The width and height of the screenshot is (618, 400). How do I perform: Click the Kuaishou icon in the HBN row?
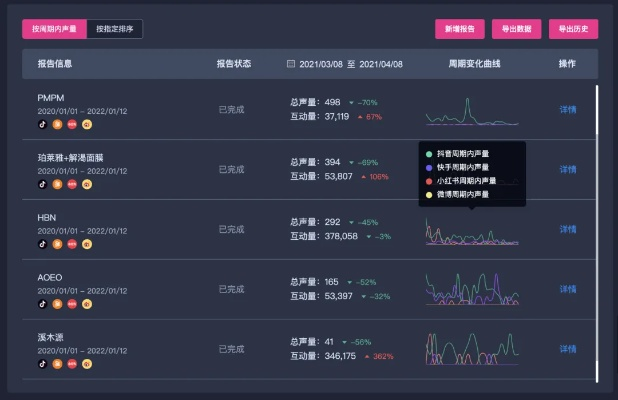tap(58, 244)
